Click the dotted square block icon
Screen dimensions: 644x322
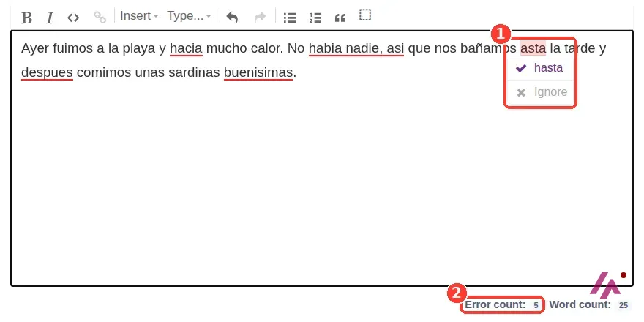[x=365, y=15]
